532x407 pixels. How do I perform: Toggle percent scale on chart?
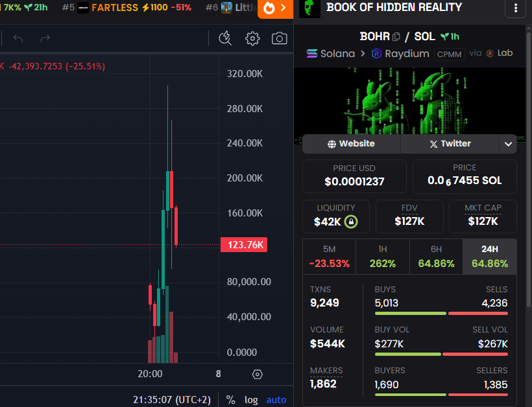[x=231, y=400]
